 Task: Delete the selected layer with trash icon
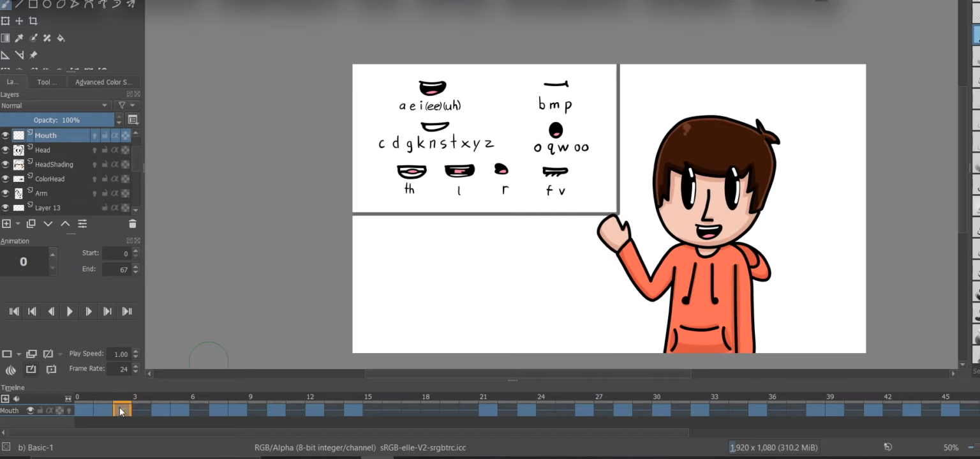(133, 224)
